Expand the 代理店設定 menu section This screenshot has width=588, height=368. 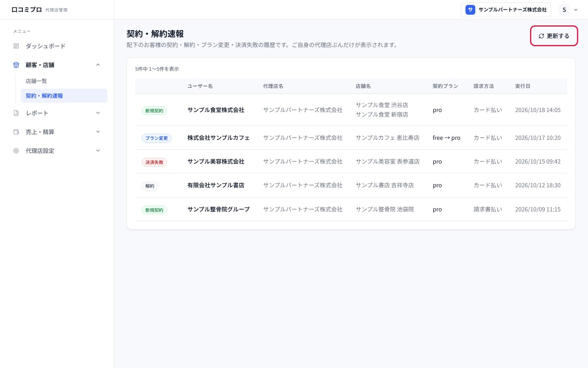point(98,151)
